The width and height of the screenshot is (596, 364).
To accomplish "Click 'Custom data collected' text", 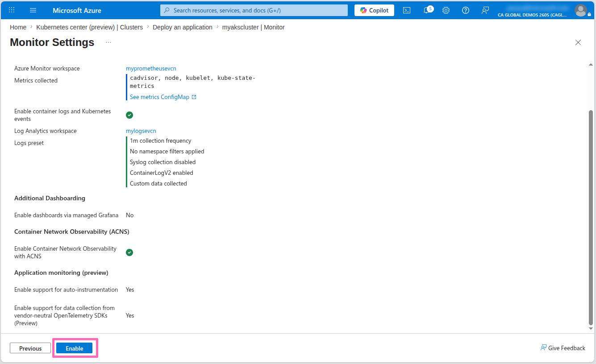I will (158, 184).
